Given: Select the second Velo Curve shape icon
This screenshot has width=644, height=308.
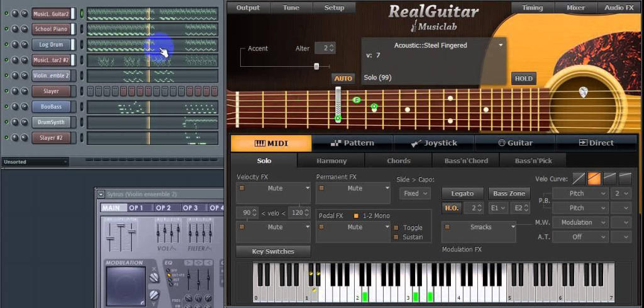Looking at the screenshot, I should (x=594, y=178).
